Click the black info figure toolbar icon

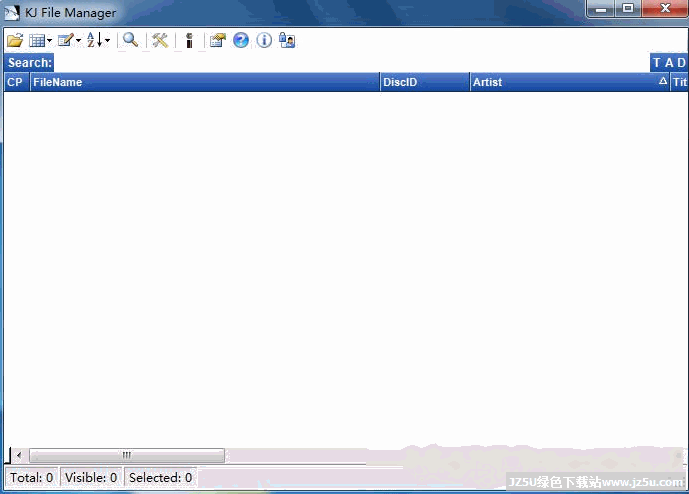(189, 40)
